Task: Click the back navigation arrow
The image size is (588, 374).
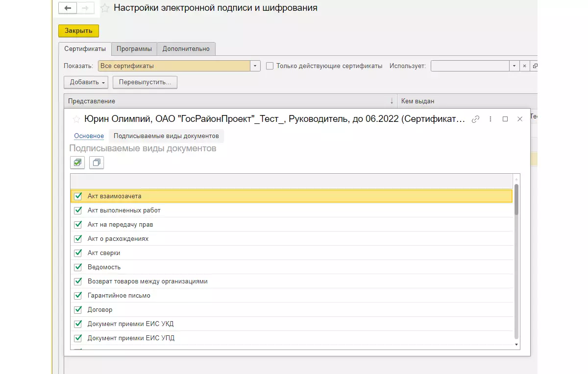Action: (x=68, y=8)
